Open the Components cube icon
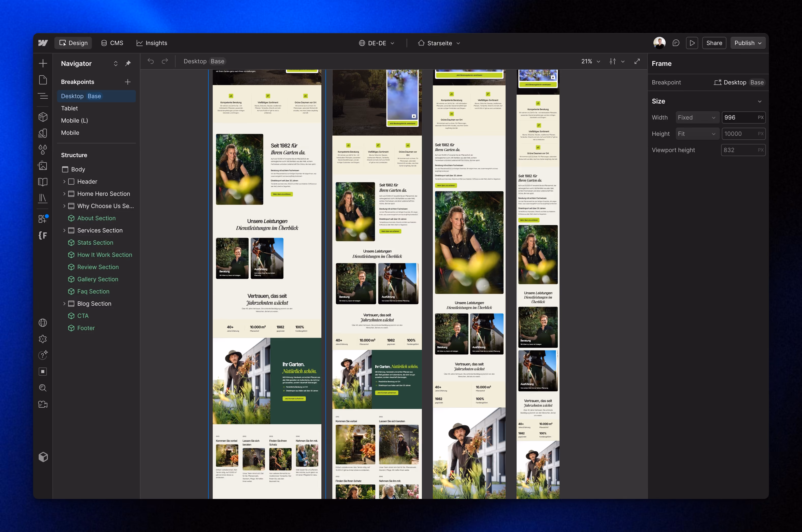Screen dimensions: 802x532 pyautogui.click(x=43, y=117)
